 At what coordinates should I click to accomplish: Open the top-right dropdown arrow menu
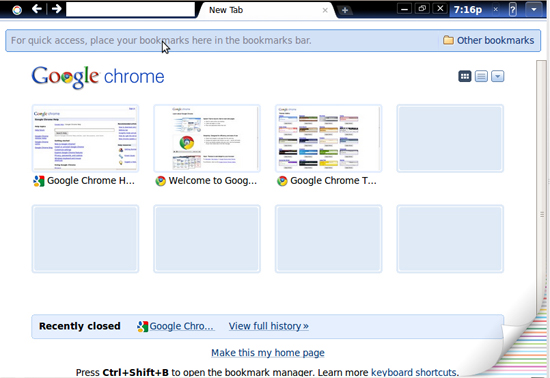tap(534, 9)
